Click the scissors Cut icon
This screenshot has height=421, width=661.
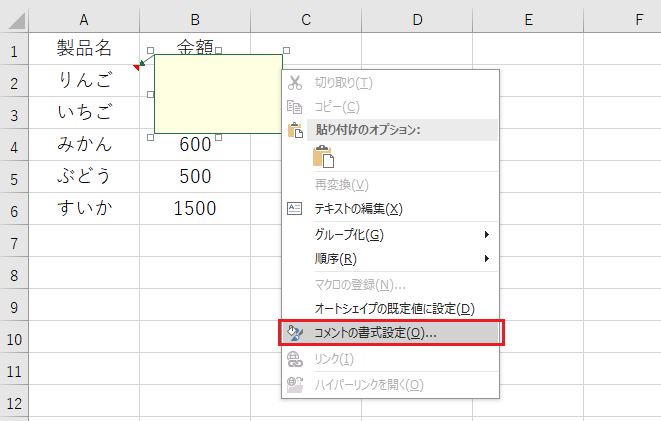tap(295, 83)
